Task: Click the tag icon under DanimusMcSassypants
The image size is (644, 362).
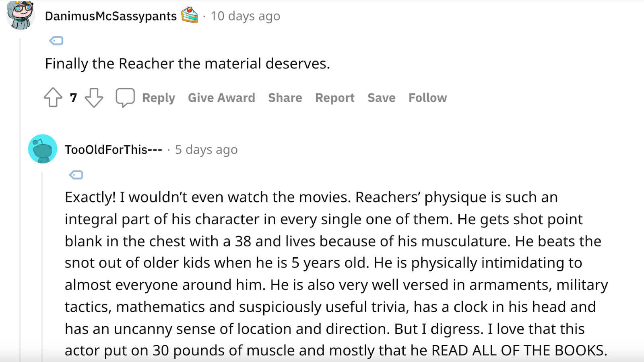Action: point(56,41)
